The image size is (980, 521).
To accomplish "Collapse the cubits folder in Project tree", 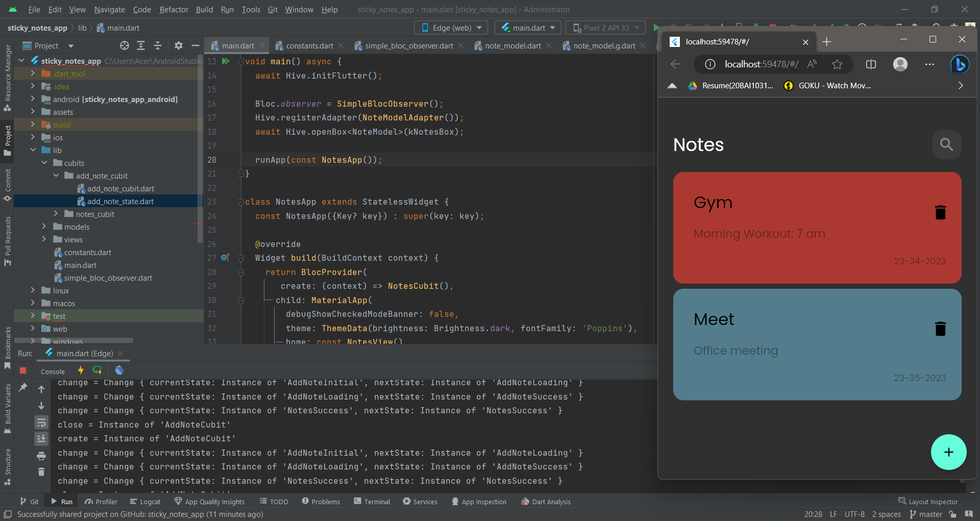I will pyautogui.click(x=45, y=163).
